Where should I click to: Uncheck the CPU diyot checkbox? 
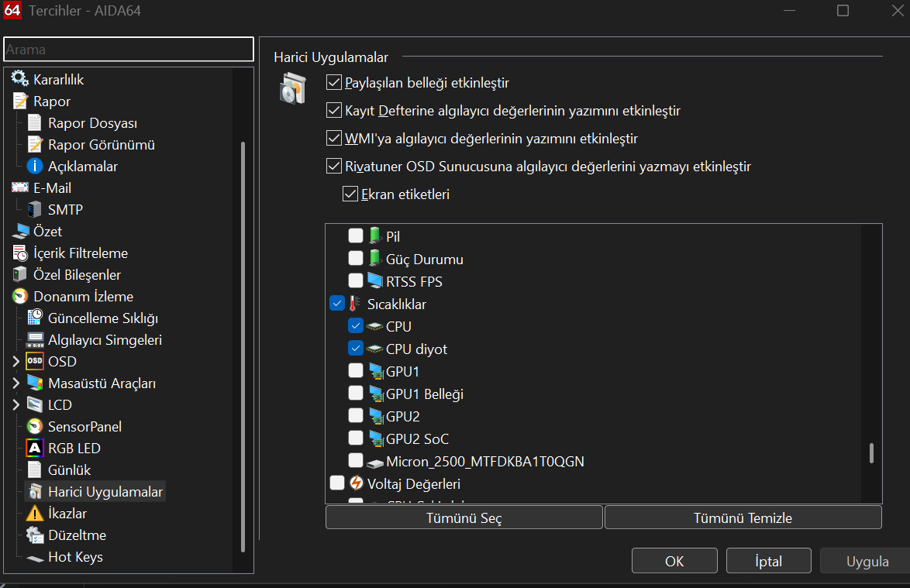[x=356, y=349]
